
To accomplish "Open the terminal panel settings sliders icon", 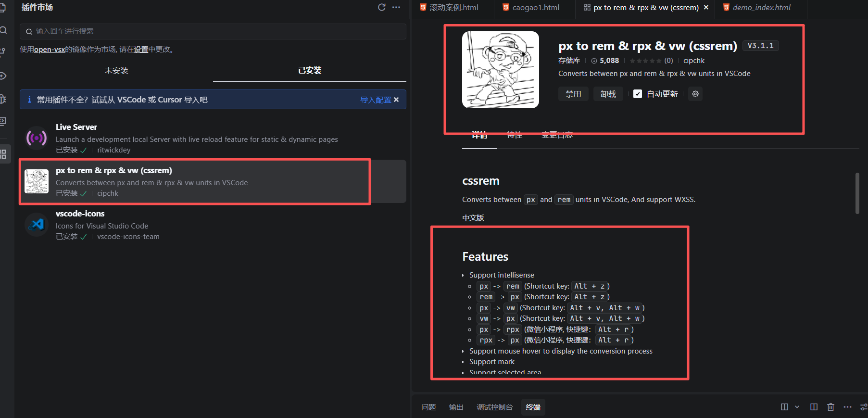I will point(864,407).
